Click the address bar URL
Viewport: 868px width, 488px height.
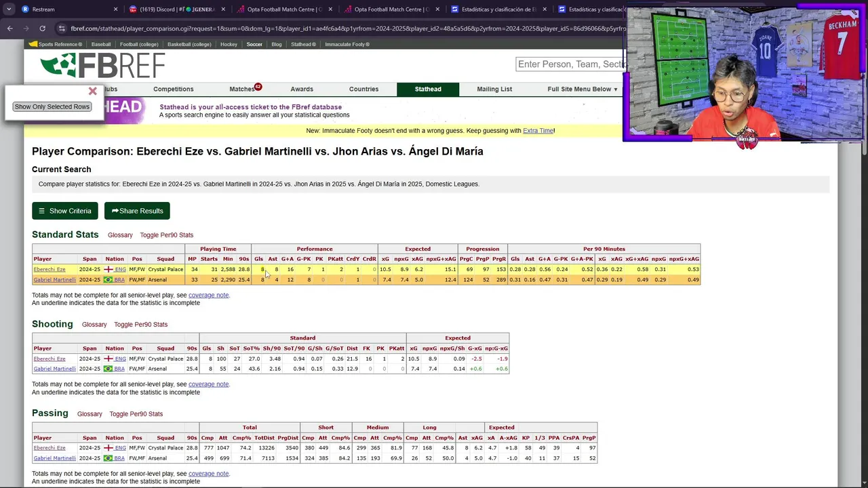coord(346,28)
